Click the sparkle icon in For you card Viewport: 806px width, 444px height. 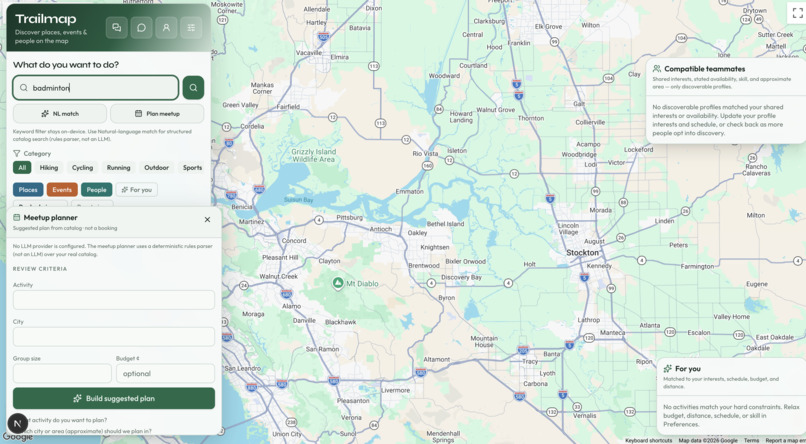point(668,368)
